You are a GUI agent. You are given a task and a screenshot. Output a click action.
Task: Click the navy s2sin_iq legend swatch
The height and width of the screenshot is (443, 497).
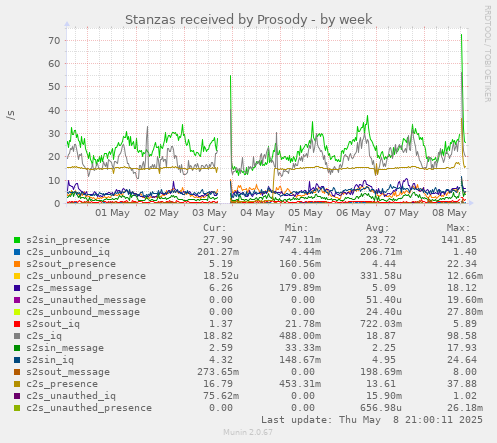coord(17,360)
